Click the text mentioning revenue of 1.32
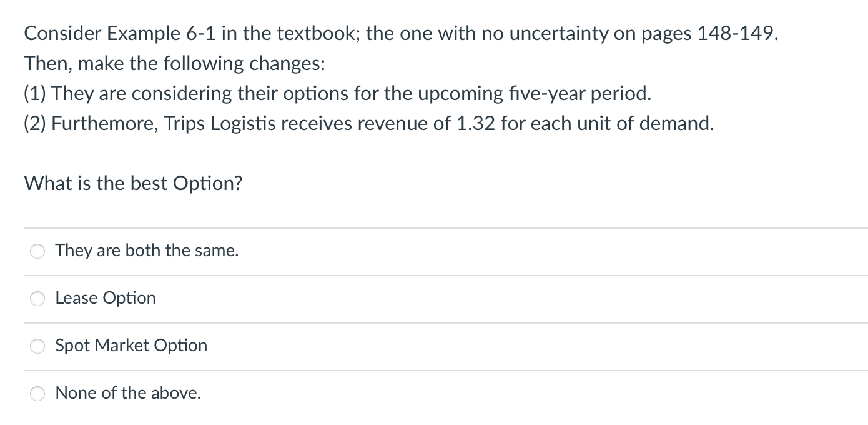The image size is (868, 425). (x=368, y=123)
